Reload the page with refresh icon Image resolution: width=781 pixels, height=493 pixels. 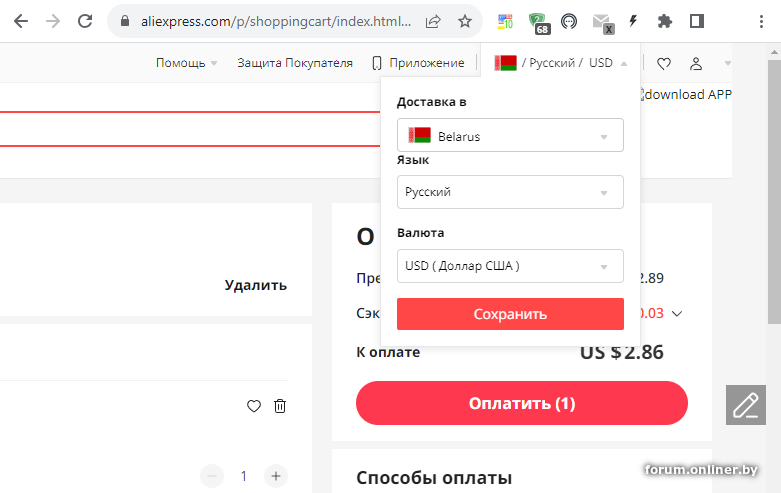click(x=85, y=21)
